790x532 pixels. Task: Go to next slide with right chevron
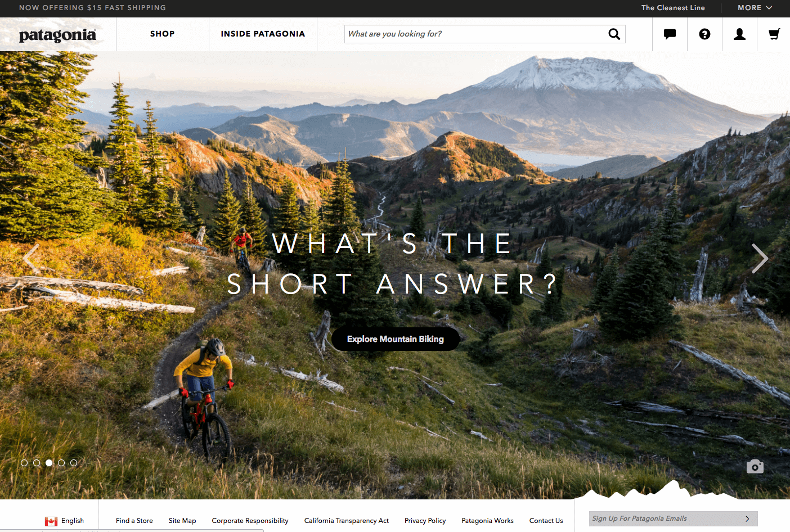point(760,259)
